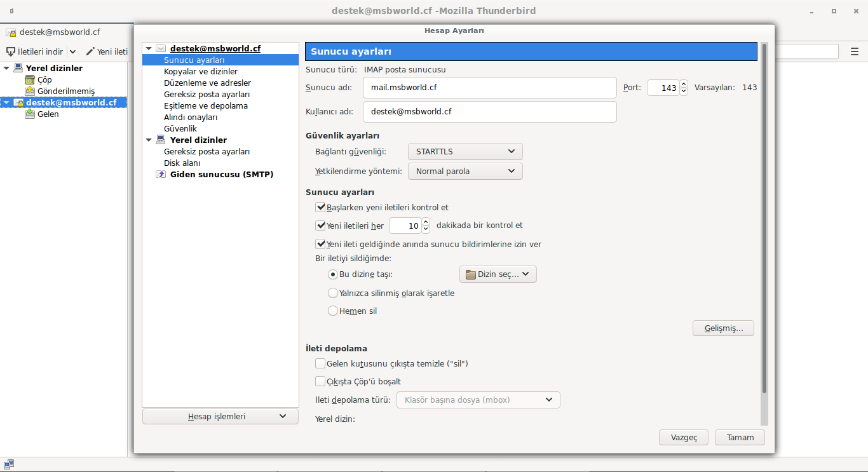Click the Gönderilmemiş outbox folder icon

[30, 91]
